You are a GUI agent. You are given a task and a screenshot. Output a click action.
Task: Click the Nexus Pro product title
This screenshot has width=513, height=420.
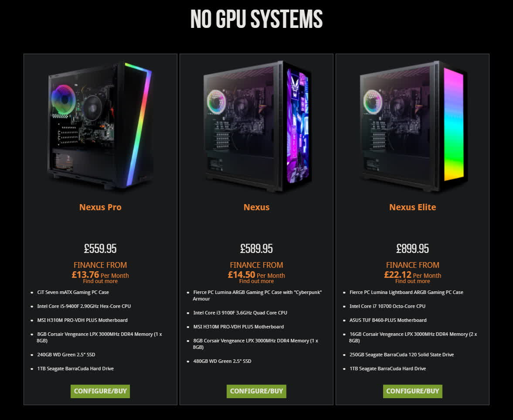pos(100,207)
